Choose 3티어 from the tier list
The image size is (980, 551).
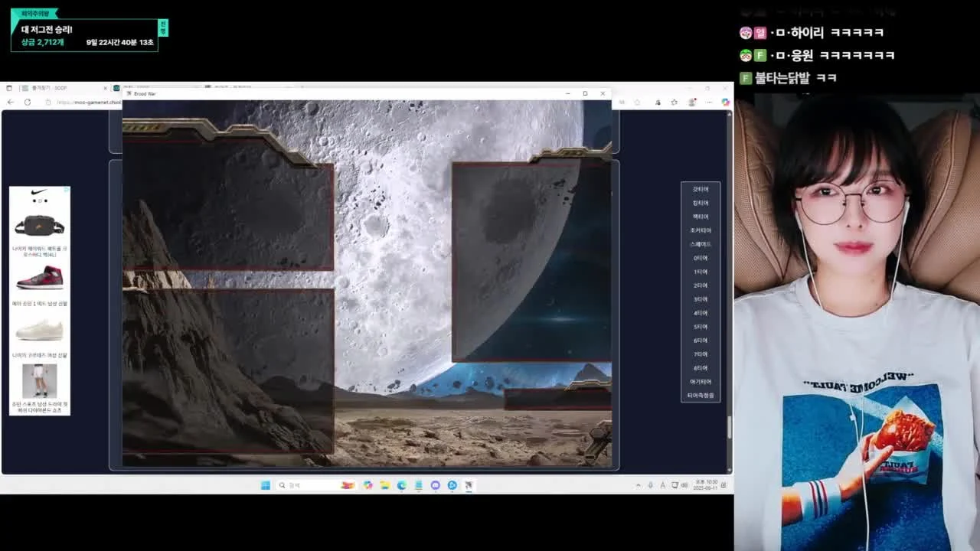[x=701, y=299]
